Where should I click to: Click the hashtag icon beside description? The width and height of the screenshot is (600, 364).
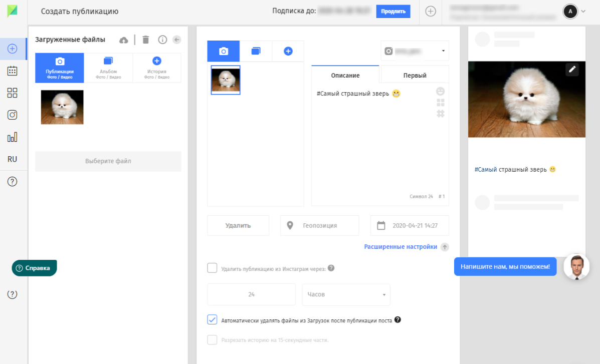(441, 114)
